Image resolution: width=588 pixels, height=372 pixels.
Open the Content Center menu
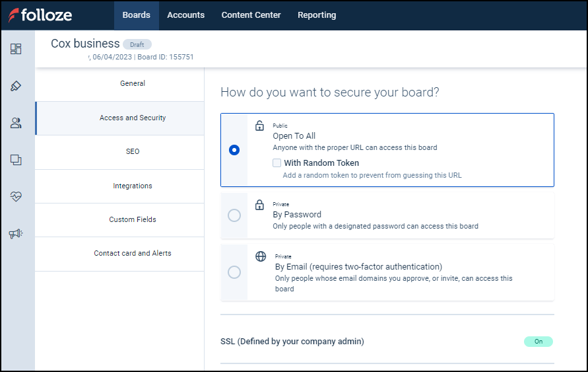coord(251,15)
